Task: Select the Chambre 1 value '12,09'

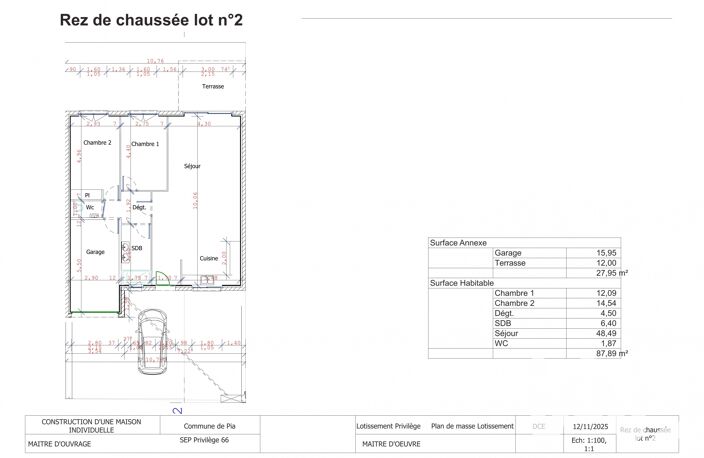Action: point(606,293)
